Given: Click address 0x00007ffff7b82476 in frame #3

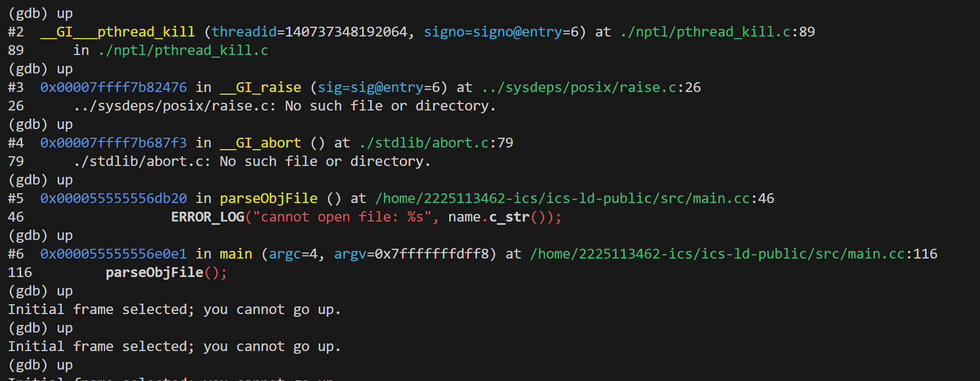Looking at the screenshot, I should (x=113, y=88).
